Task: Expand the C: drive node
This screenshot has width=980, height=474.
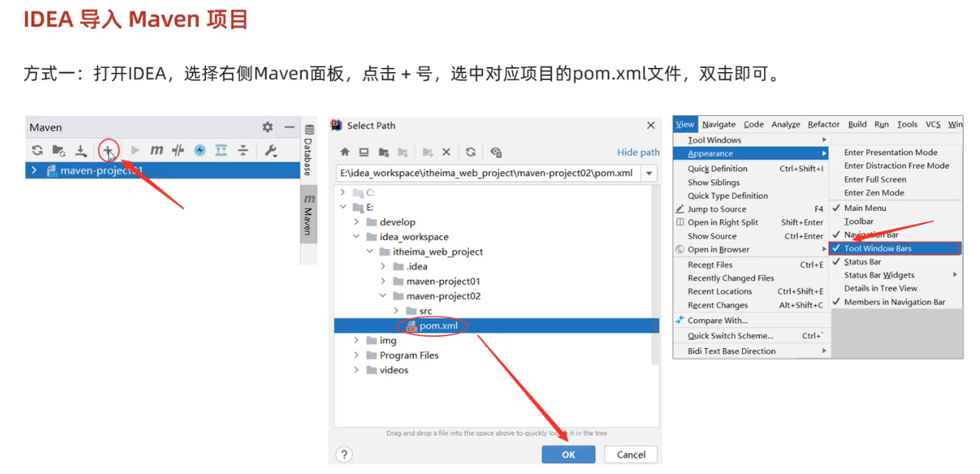Action: 343,192
